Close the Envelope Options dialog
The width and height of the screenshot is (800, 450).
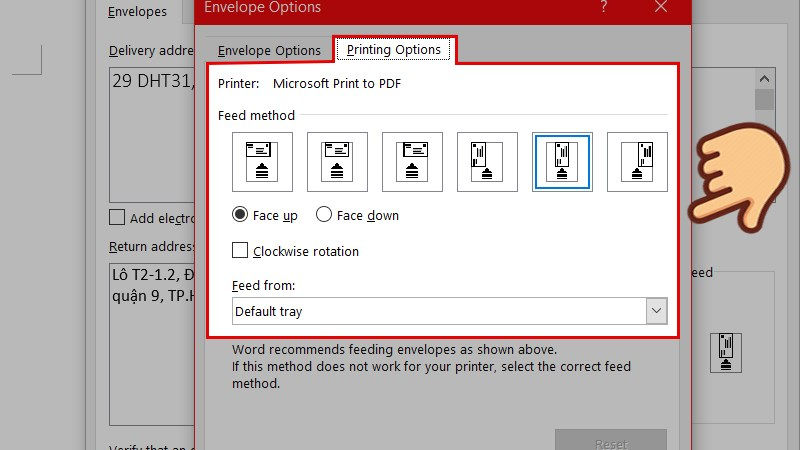(x=661, y=7)
